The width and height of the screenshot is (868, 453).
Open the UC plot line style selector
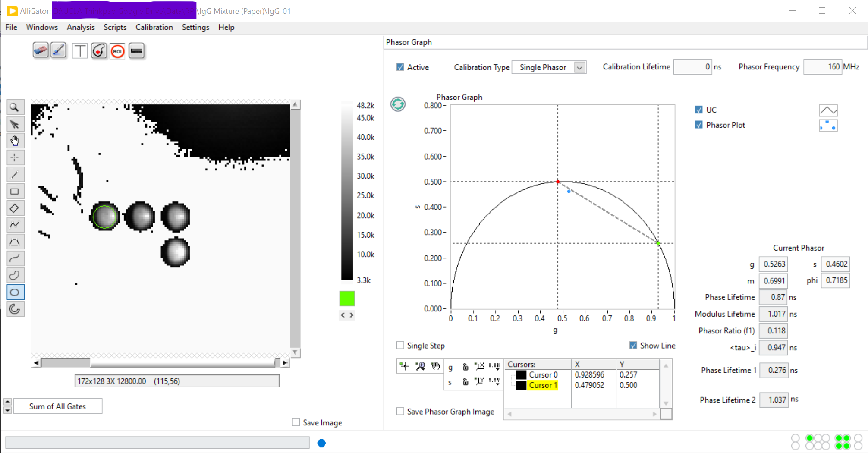click(828, 110)
